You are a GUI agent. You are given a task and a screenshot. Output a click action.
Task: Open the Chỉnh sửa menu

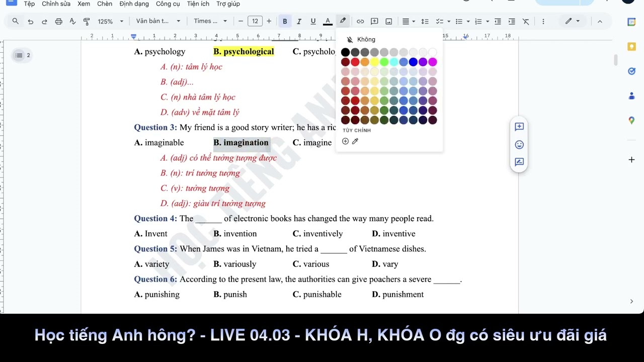pos(56,4)
